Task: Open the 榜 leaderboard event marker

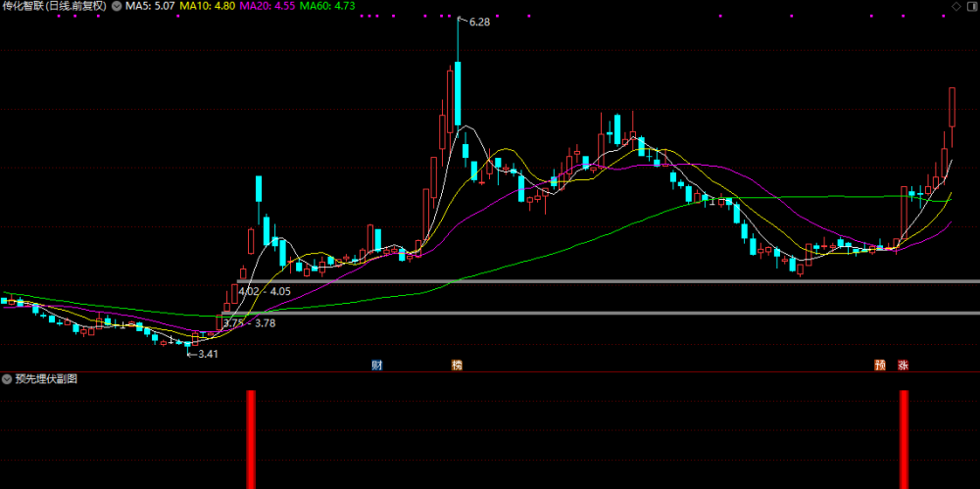Action: (458, 366)
